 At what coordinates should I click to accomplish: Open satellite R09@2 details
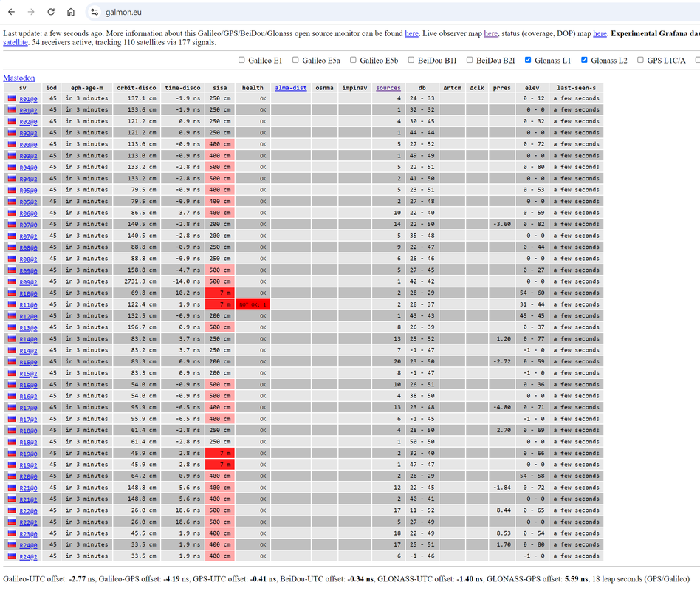[x=29, y=282]
